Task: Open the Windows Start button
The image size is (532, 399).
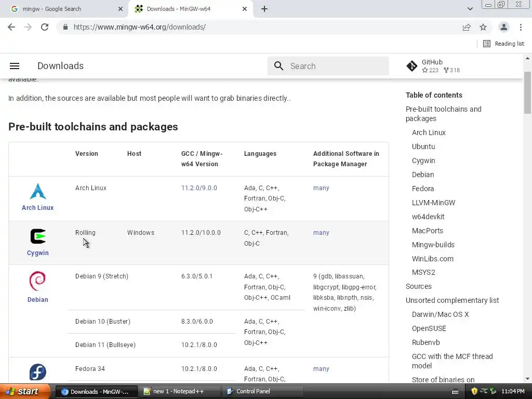Action: pyautogui.click(x=24, y=392)
